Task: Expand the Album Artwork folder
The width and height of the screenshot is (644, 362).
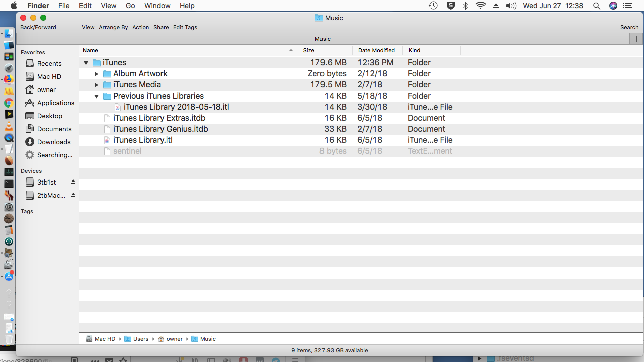Action: click(97, 74)
